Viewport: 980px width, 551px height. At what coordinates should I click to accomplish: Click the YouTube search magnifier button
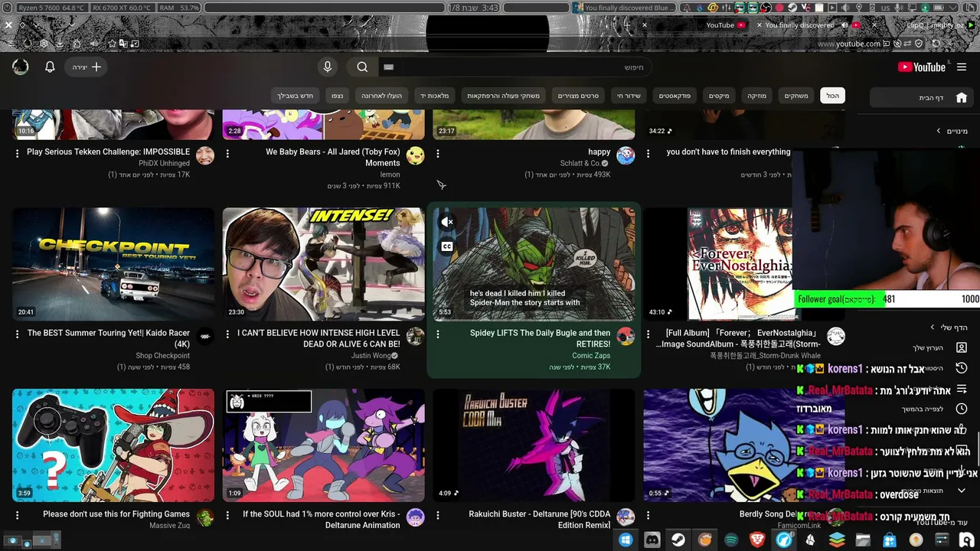click(362, 67)
